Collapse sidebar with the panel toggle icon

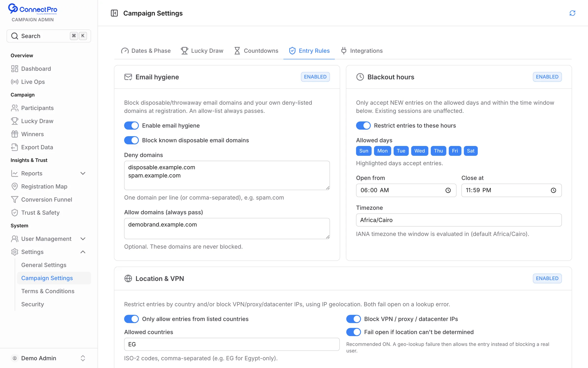click(x=114, y=13)
